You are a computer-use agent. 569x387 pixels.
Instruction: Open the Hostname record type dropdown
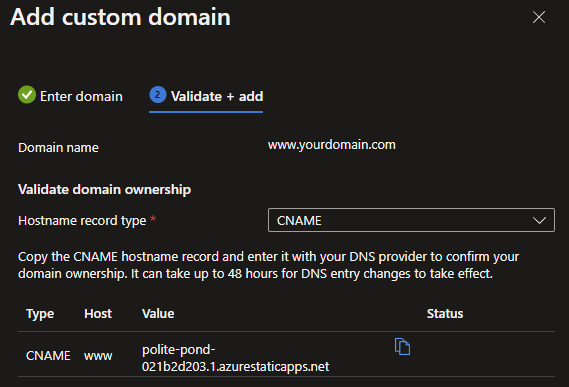[411, 220]
